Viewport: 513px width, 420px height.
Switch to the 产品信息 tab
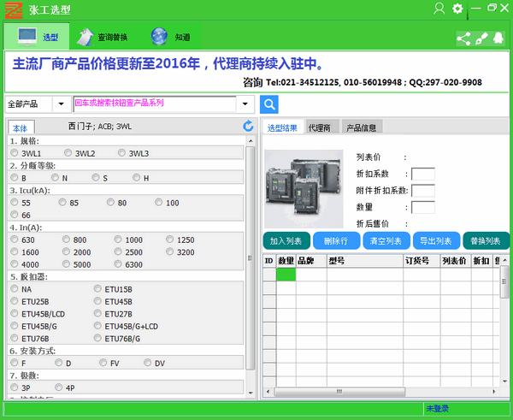pos(361,127)
